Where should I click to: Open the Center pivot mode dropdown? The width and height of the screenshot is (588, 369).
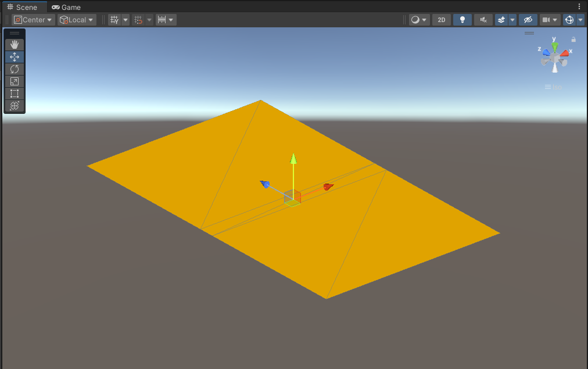click(x=33, y=19)
